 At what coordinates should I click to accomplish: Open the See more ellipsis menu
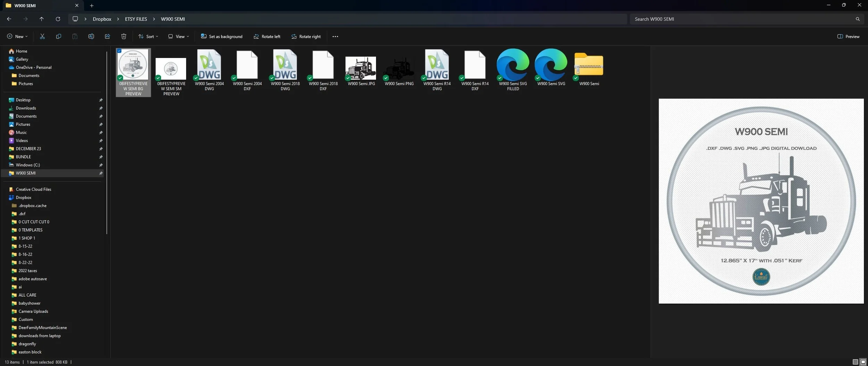point(335,36)
